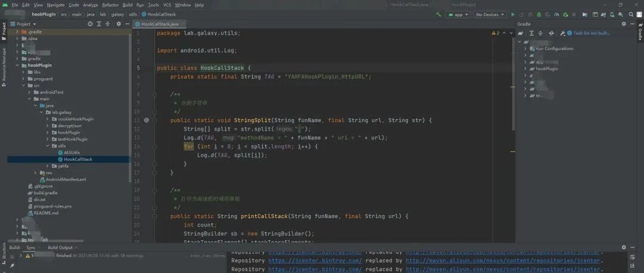Open the No Devices dropdown
The image size is (644, 273).
pos(490,14)
